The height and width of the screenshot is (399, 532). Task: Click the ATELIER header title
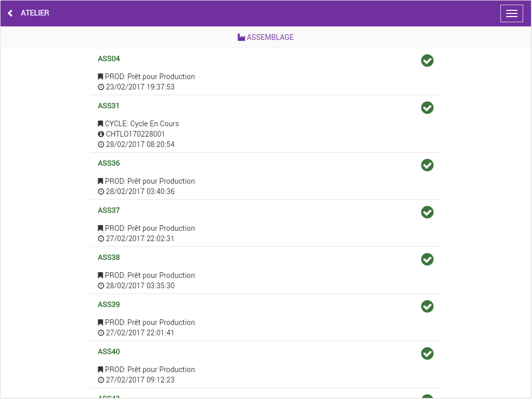pos(35,13)
